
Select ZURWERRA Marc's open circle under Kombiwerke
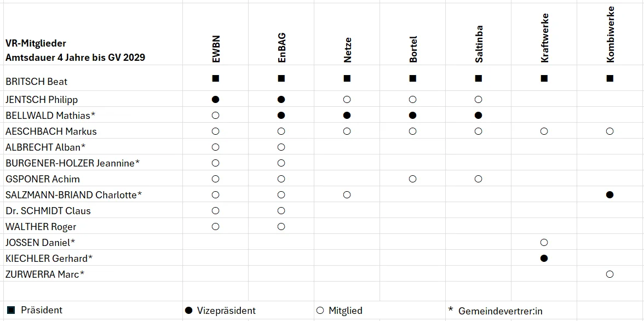pyautogui.click(x=610, y=274)
